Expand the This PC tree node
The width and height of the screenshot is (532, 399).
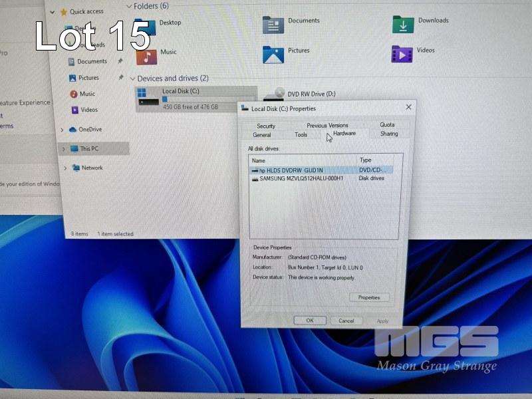(x=63, y=148)
